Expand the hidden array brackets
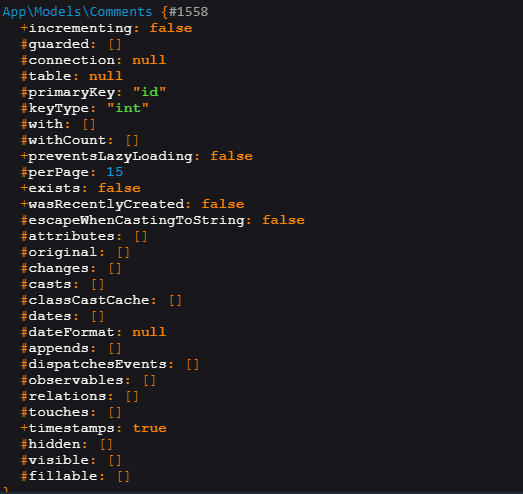523x494 pixels. [x=106, y=444]
